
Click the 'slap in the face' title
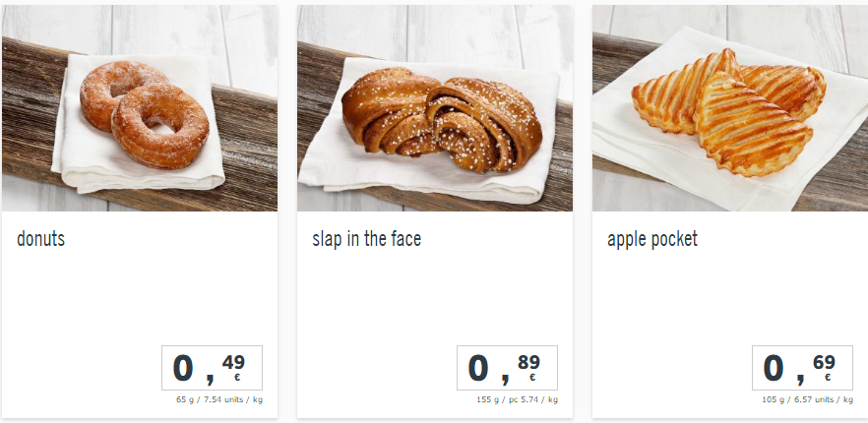(x=366, y=239)
